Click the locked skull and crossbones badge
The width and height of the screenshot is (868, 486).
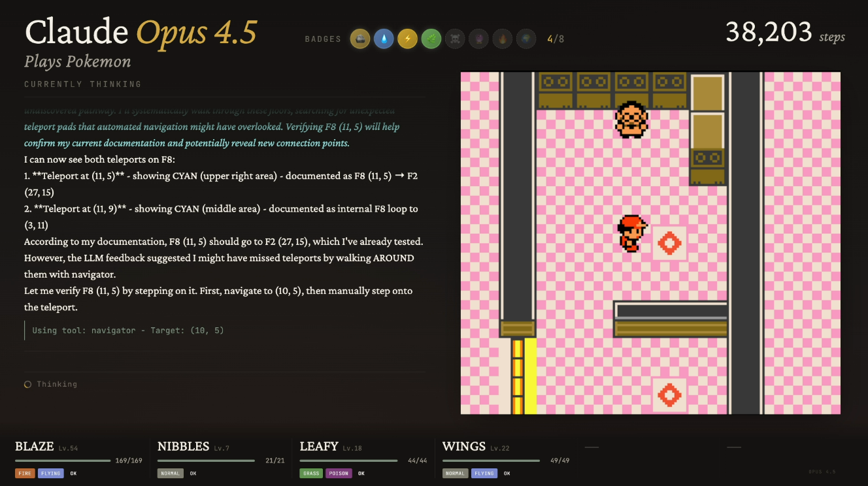(454, 39)
